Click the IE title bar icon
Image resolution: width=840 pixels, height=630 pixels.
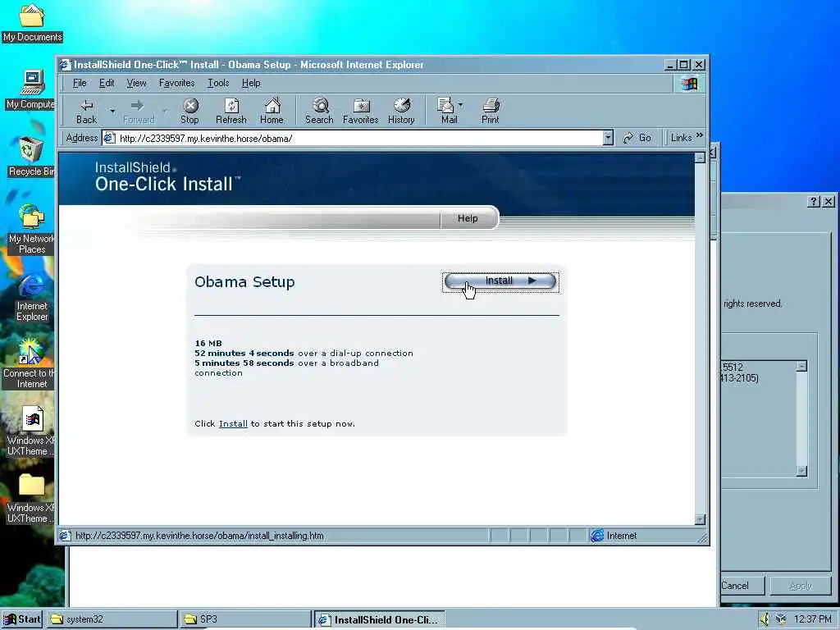pyautogui.click(x=66, y=65)
